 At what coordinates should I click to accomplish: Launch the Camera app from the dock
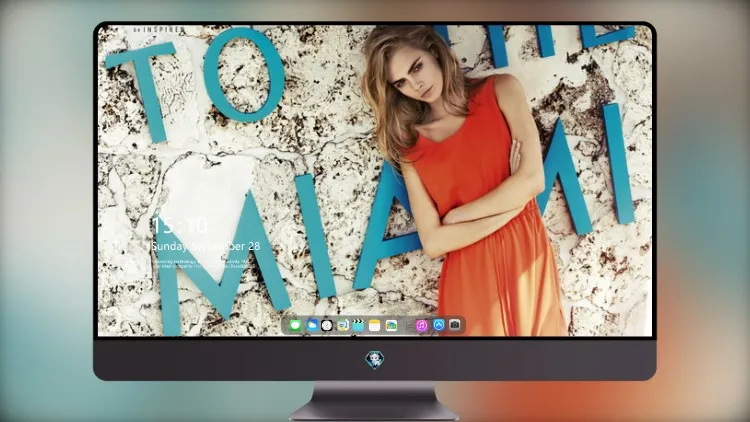[x=455, y=325]
